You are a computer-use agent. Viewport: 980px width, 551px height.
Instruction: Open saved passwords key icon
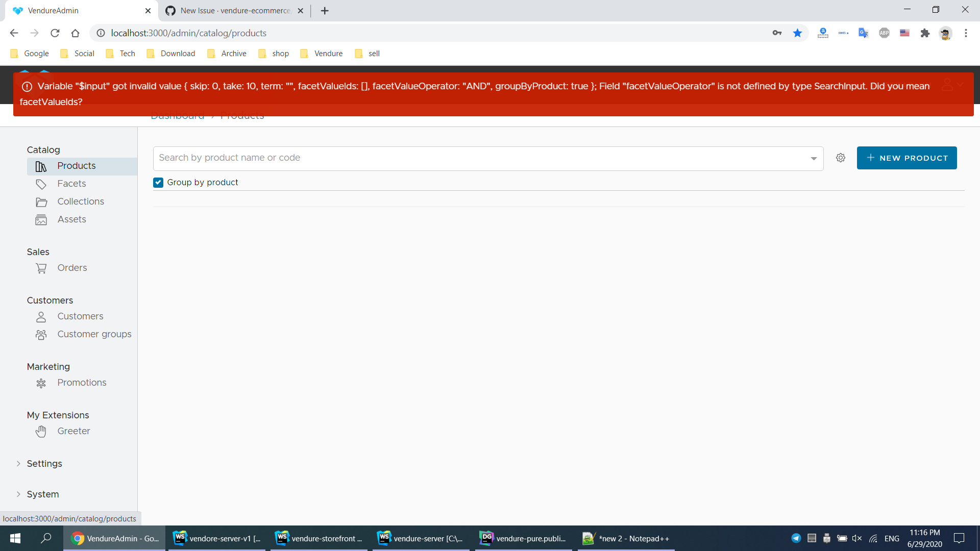[777, 33]
